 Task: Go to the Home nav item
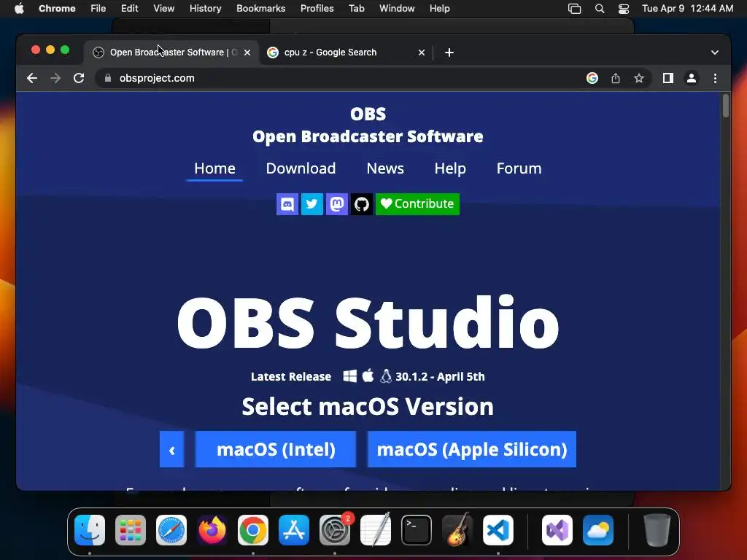[214, 168]
